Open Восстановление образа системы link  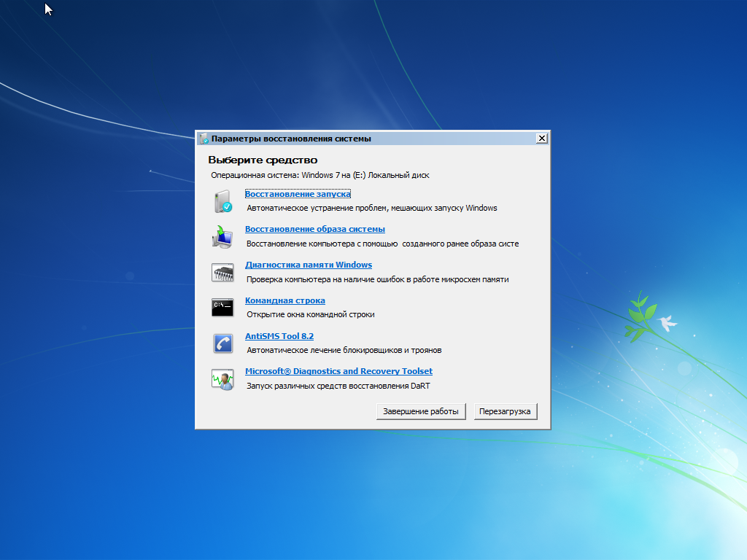click(315, 229)
